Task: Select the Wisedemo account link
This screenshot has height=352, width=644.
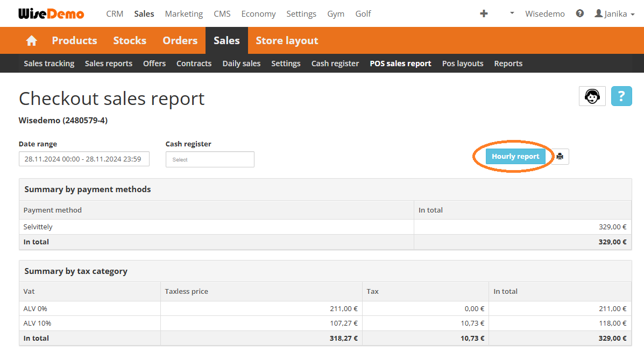Action: pos(544,13)
